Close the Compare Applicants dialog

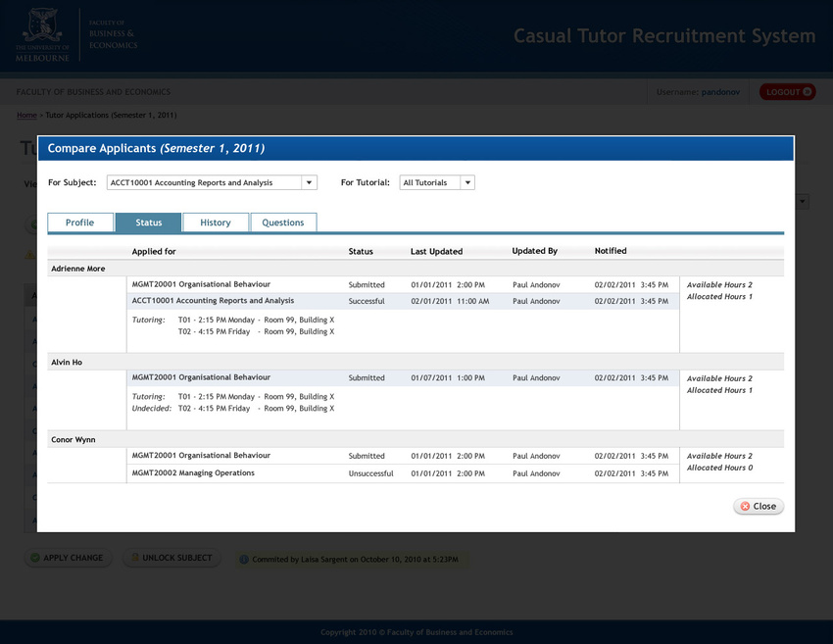click(x=759, y=507)
